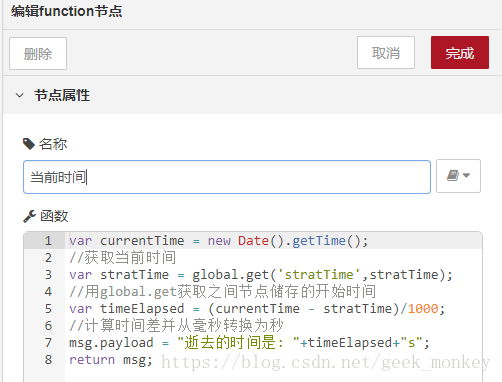Image resolution: width=502 pixels, height=382 pixels.
Task: Click the wrench icon beside 函数
Action: pyautogui.click(x=29, y=216)
